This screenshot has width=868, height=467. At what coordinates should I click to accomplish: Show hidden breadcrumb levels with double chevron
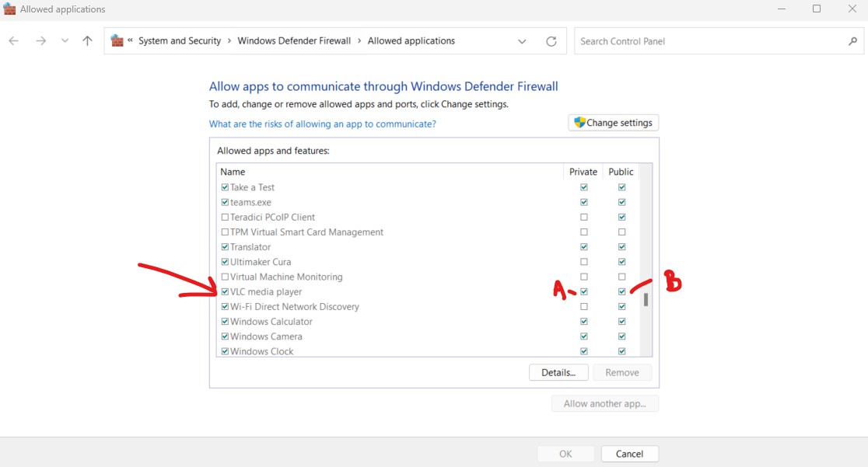click(130, 40)
